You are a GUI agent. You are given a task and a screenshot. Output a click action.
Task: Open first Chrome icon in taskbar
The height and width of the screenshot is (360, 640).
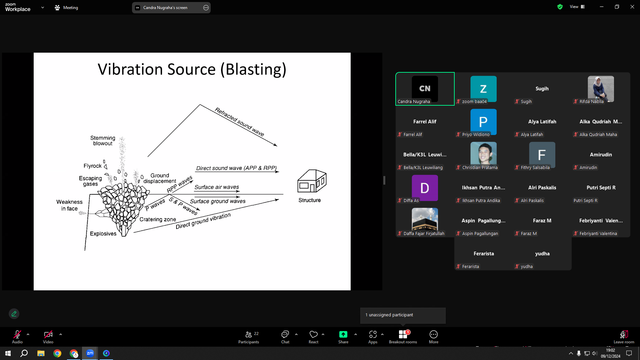57,353
